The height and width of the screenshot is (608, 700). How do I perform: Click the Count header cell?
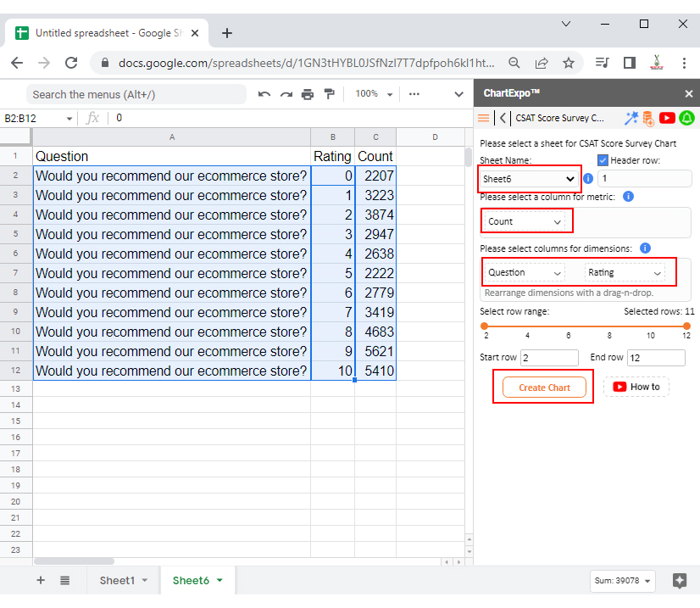(x=375, y=156)
